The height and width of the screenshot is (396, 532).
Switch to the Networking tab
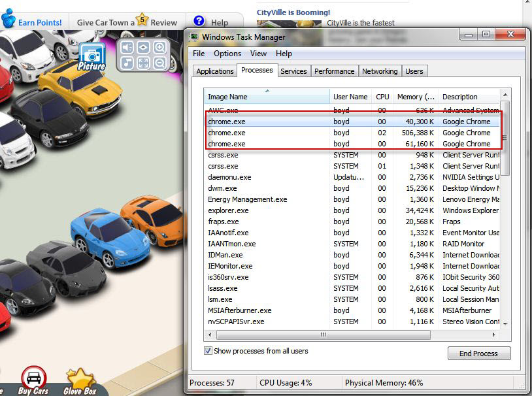(380, 71)
